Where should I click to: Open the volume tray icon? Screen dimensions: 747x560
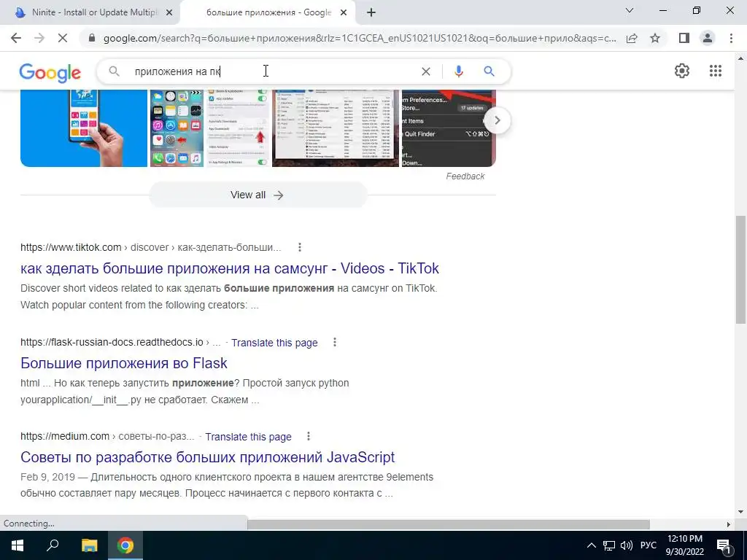(627, 545)
